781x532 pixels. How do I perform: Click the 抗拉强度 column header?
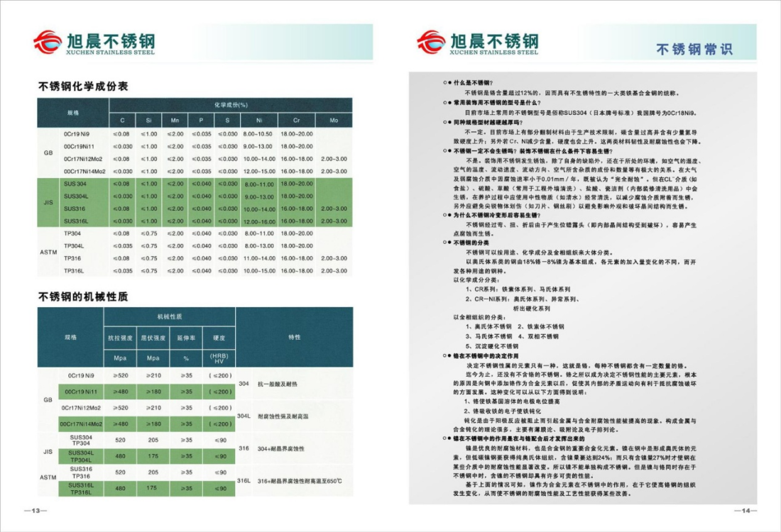pos(120,337)
